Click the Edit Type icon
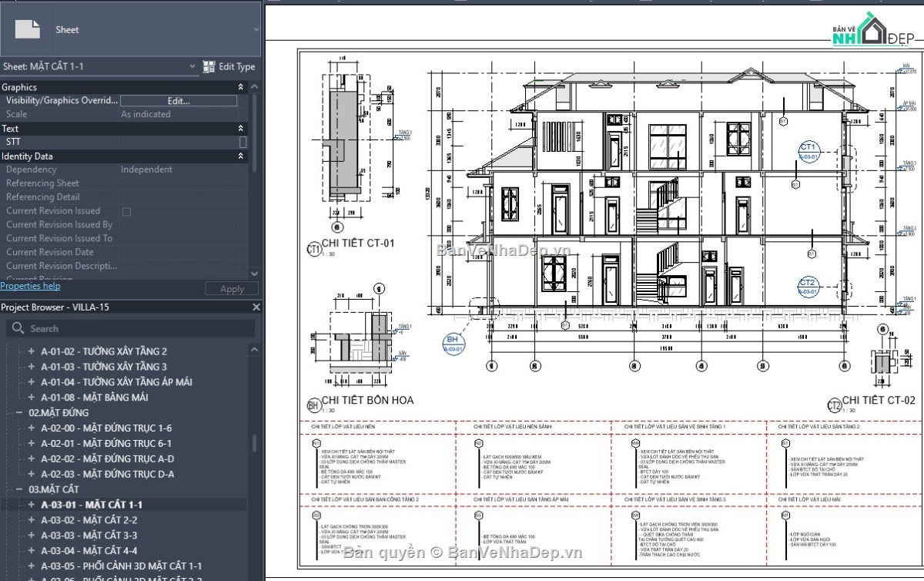924x581 pixels. [x=208, y=66]
